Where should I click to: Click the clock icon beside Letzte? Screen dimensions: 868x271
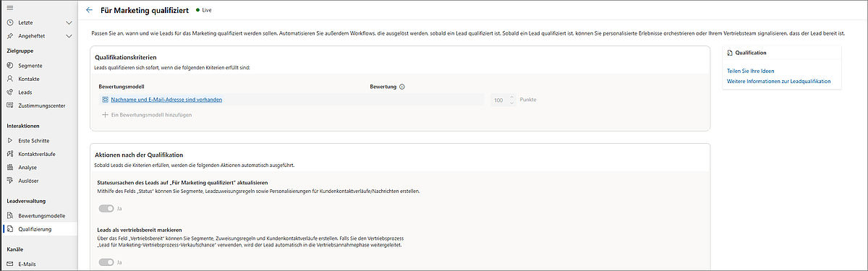pyautogui.click(x=9, y=23)
